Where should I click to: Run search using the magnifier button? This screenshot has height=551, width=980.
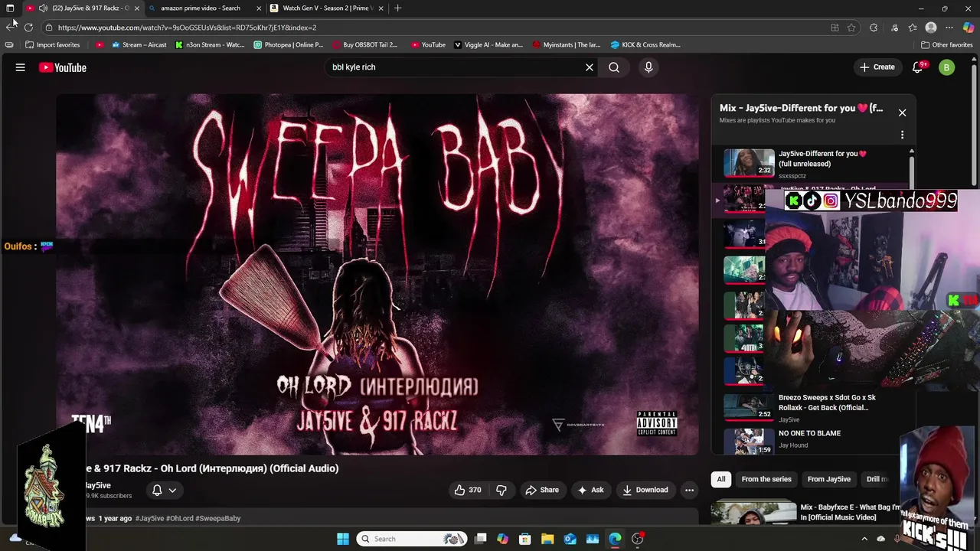click(x=614, y=67)
